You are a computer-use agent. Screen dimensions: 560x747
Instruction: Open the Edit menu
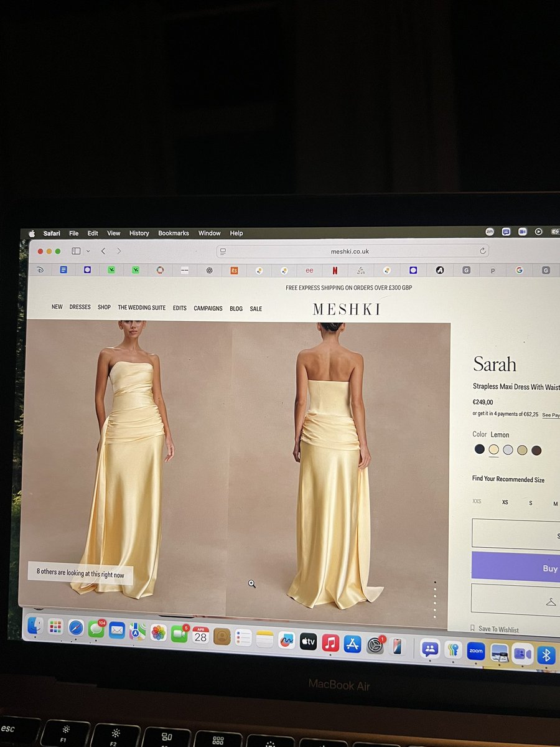coord(93,233)
